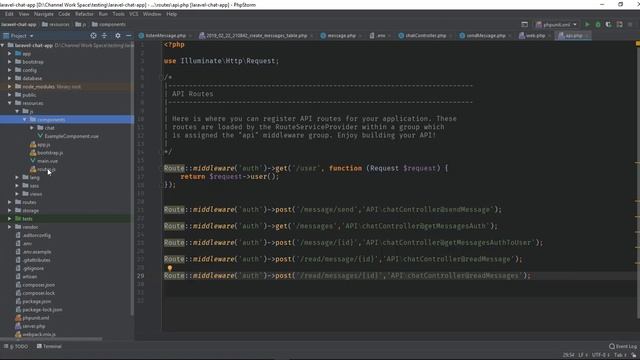640x360 pixels.
Task: Click the cursor position indicator in status bar
Action: pyautogui.click(x=568, y=355)
